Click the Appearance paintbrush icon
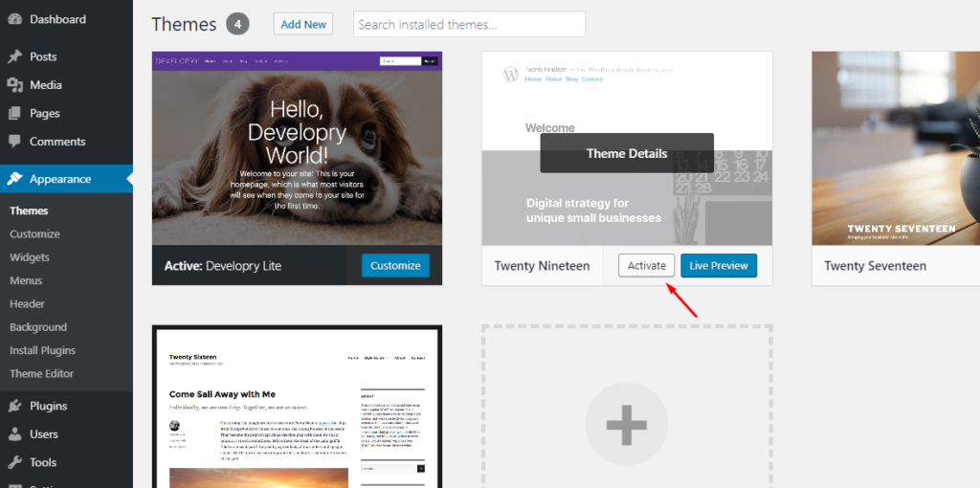The height and width of the screenshot is (488, 980). 15,179
